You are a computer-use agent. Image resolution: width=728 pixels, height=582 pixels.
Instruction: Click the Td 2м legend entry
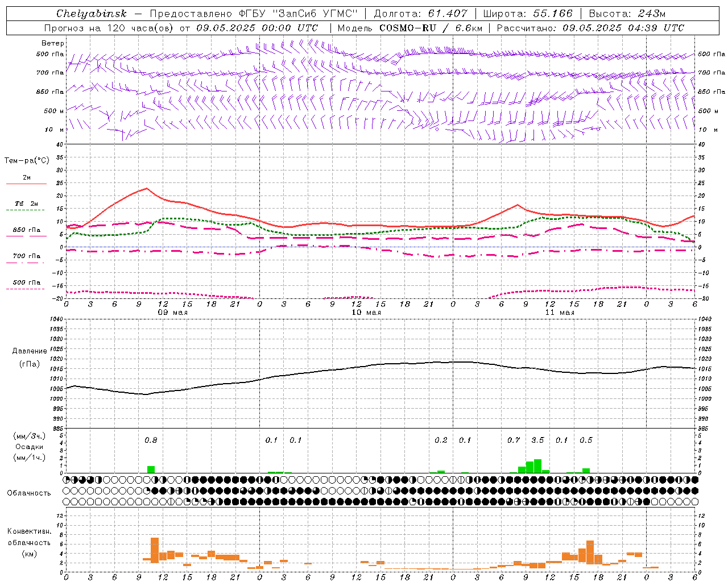coord(27,203)
